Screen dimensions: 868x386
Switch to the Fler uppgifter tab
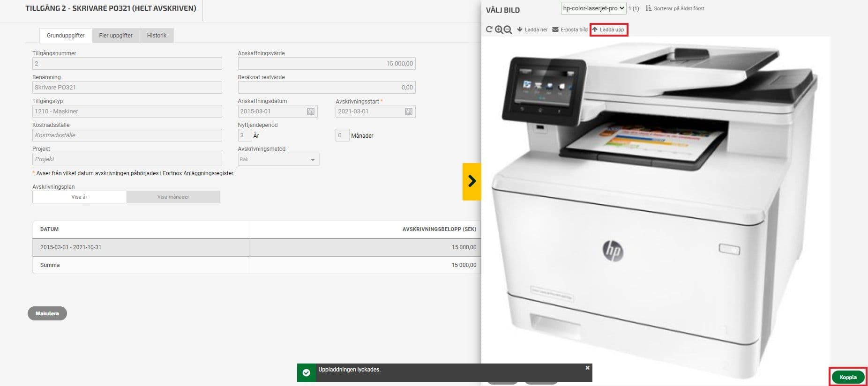pos(116,36)
